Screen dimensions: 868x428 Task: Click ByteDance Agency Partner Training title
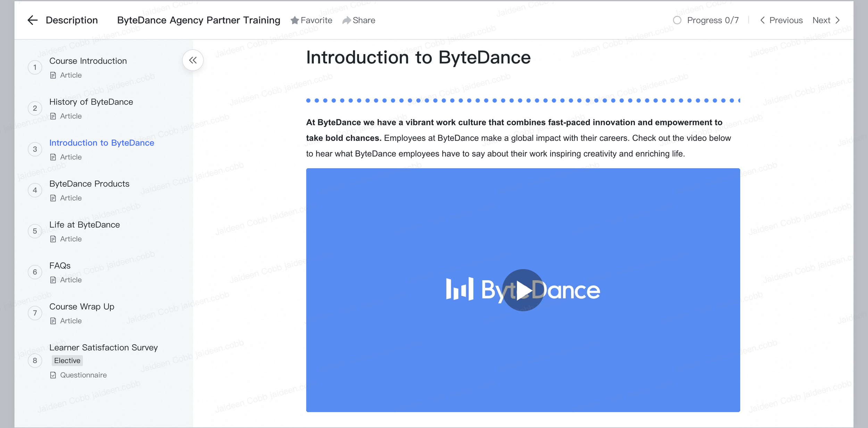click(198, 20)
